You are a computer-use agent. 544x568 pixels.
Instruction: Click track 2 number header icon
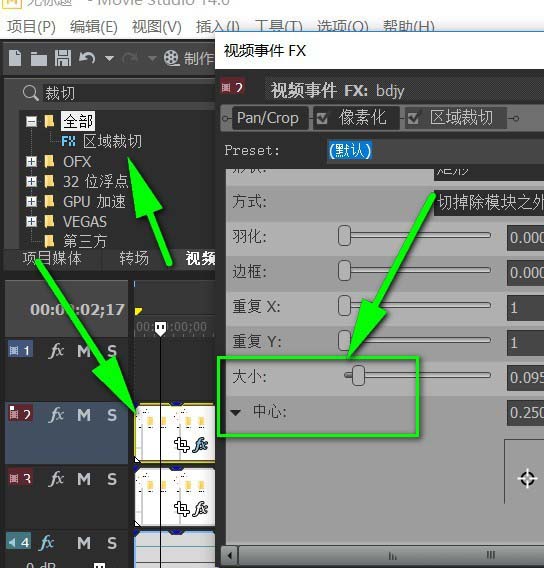[x=20, y=414]
